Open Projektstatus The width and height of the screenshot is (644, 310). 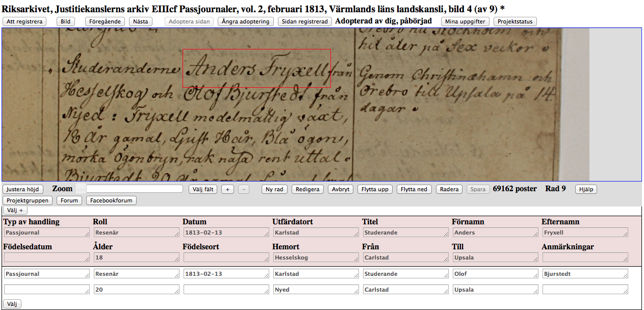[x=515, y=21]
